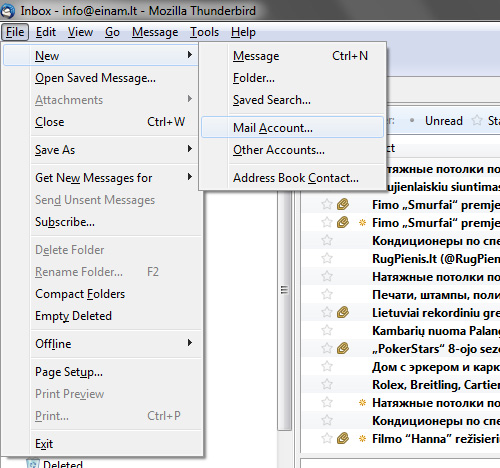Star the Дом с эркером message
The image size is (500, 468).
pos(327,366)
